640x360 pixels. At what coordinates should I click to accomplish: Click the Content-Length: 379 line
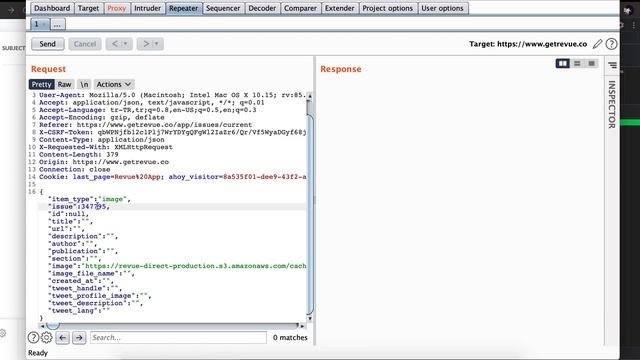click(79, 155)
